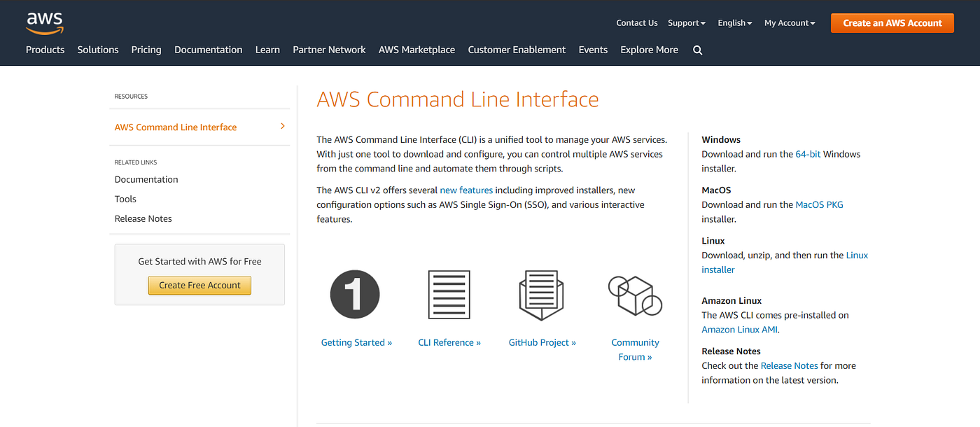This screenshot has height=427, width=980.
Task: Open the search magnifying glass icon
Action: (x=697, y=50)
